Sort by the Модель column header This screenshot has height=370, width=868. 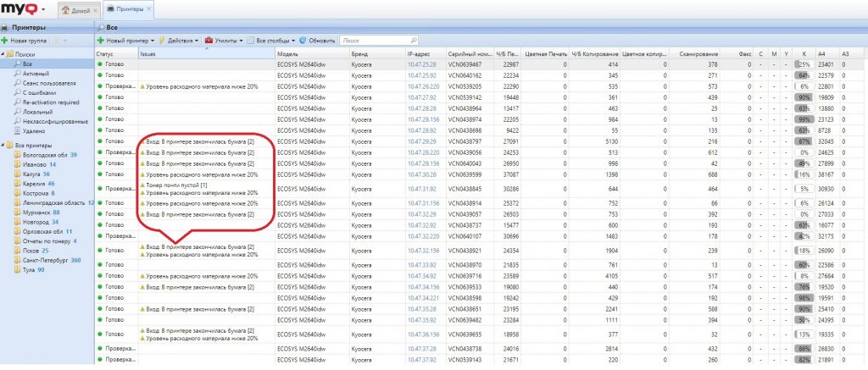point(312,53)
